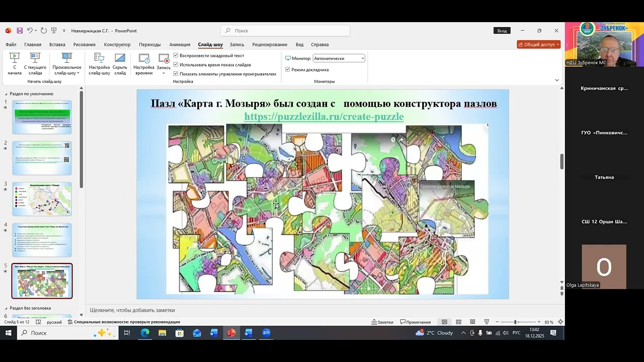
Task: Click zoom out minus button
Action: 497,322
